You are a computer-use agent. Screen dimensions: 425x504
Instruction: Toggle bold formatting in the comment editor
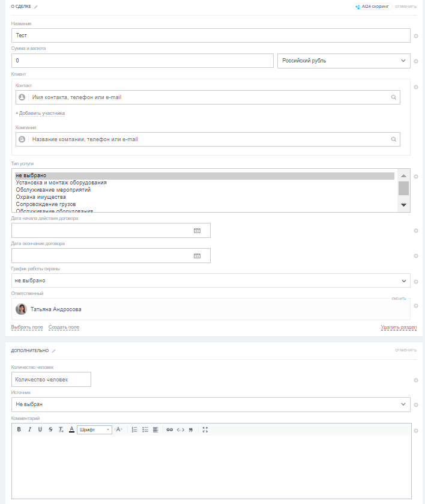click(x=19, y=430)
